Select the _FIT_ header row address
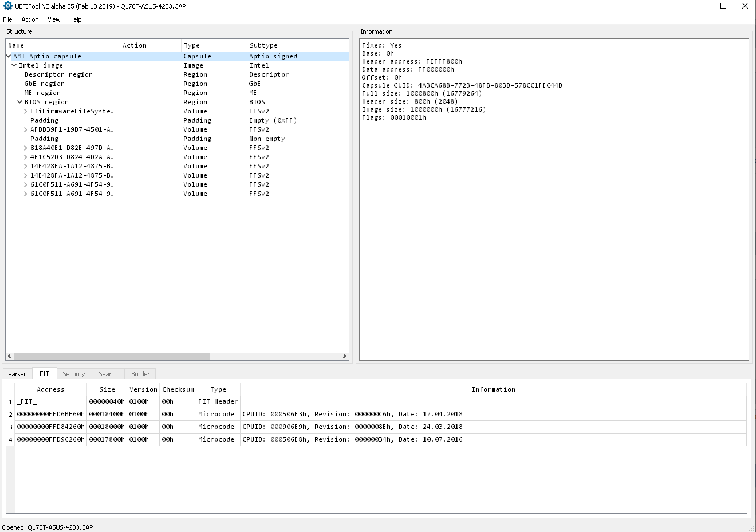The height and width of the screenshot is (532, 756). [50, 402]
